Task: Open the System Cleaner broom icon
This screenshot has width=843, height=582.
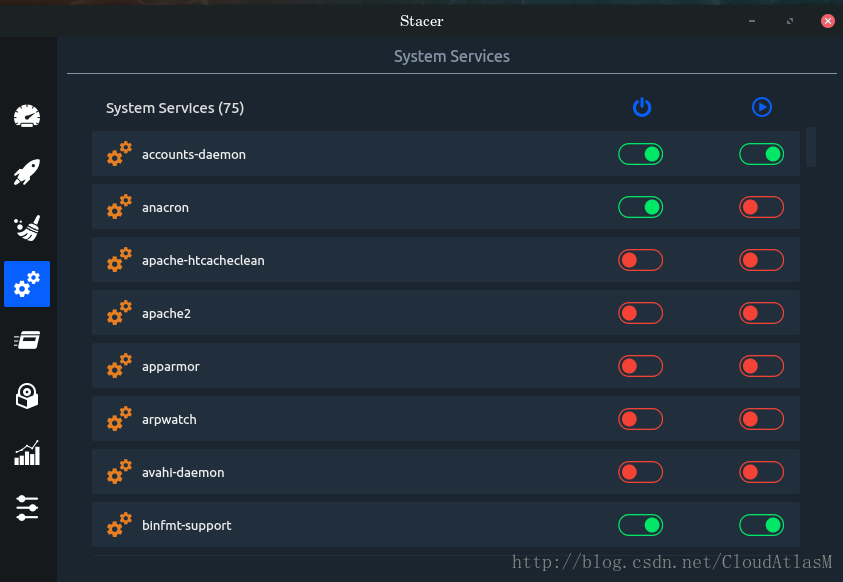Action: point(27,228)
